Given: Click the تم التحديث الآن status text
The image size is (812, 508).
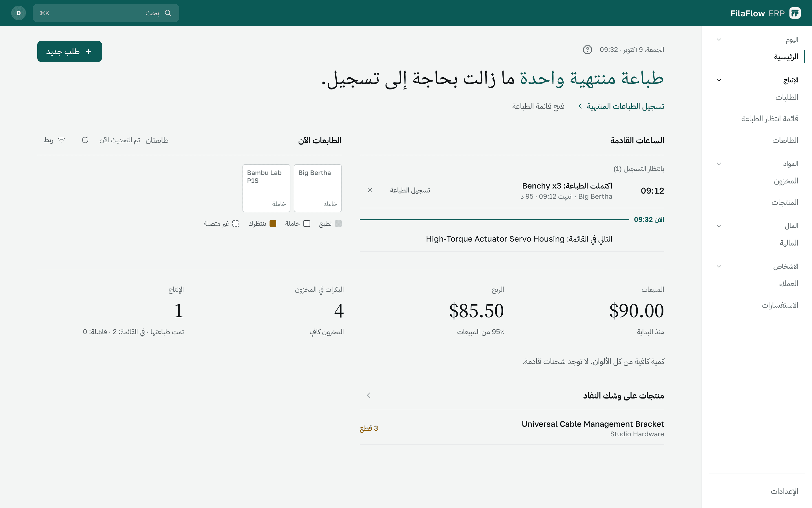Looking at the screenshot, I should 120,140.
